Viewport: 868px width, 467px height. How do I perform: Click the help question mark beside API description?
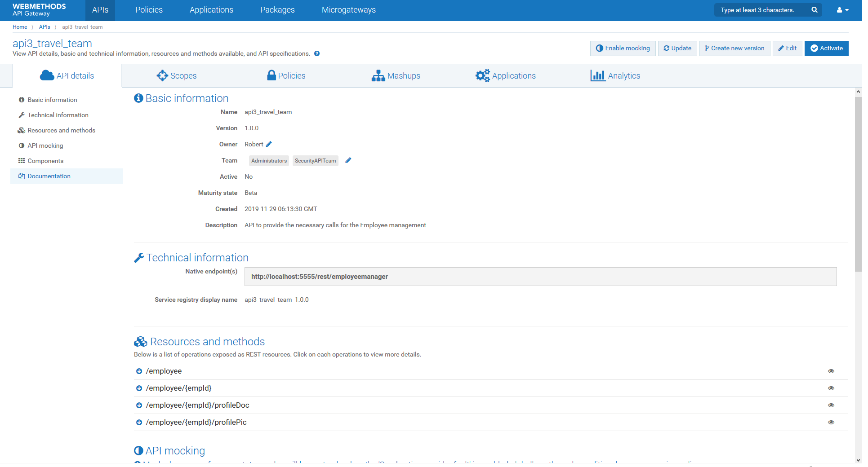[317, 53]
